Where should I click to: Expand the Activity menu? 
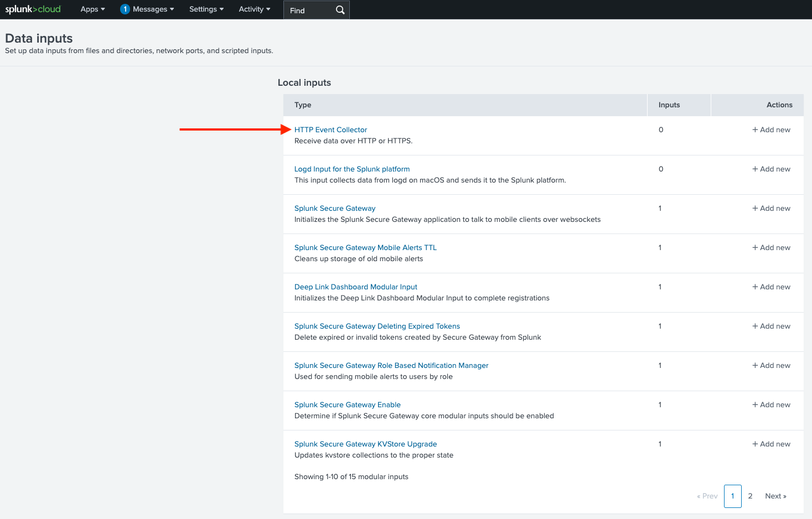pos(255,9)
